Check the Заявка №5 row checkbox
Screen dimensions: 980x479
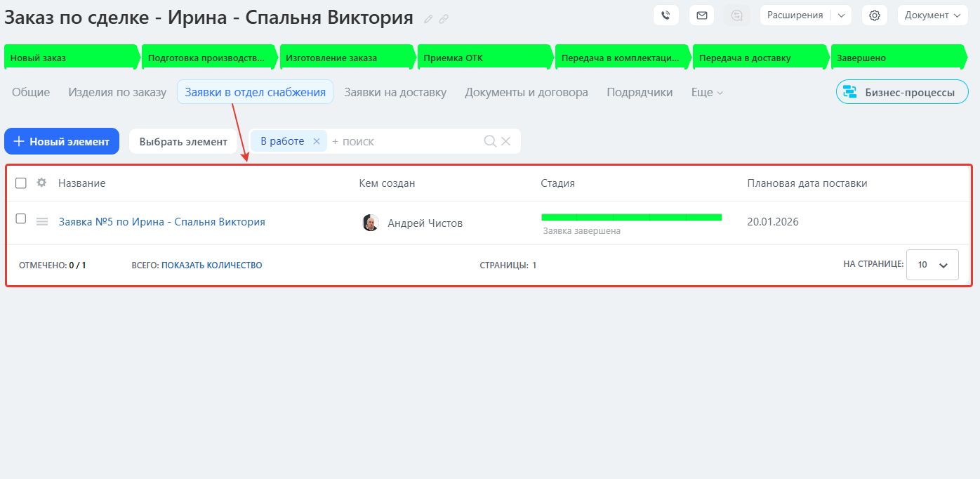(x=21, y=219)
